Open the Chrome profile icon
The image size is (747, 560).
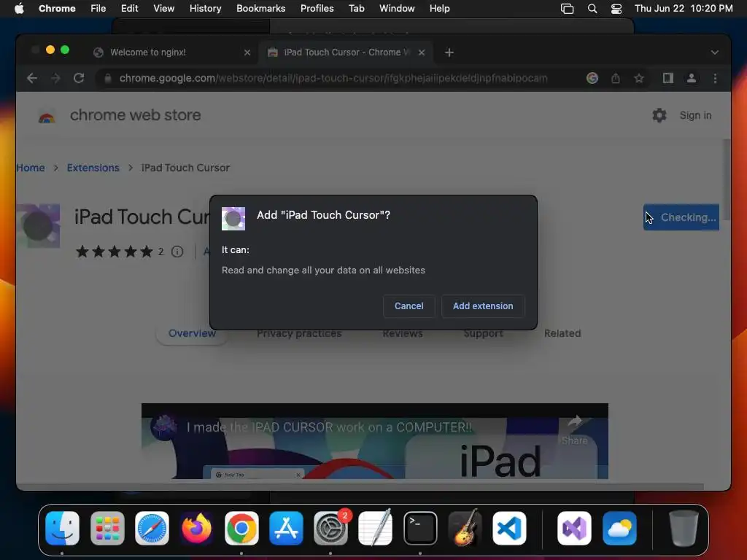(692, 78)
